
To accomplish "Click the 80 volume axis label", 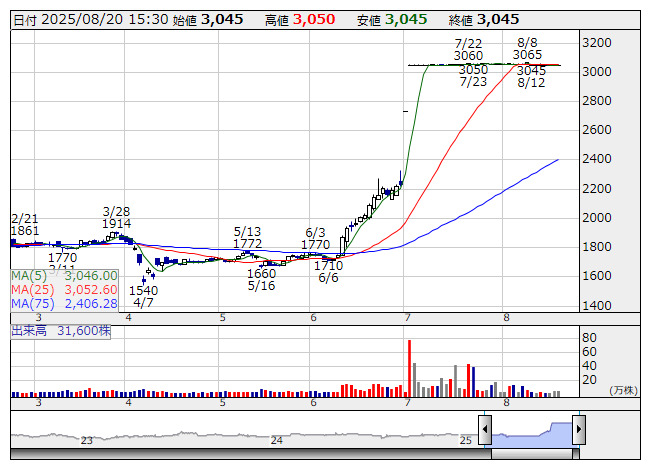I will point(589,338).
